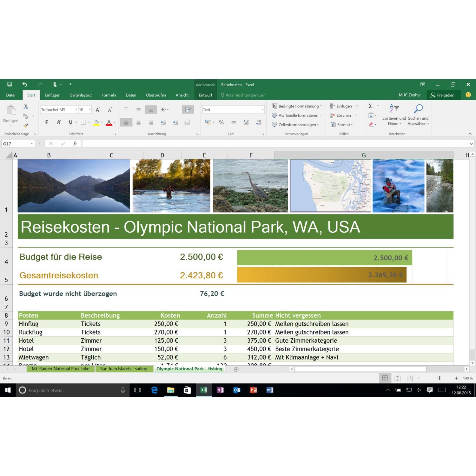The image size is (476, 476).
Task: Open the San Juan Islands sailing sheet
Action: pos(124,369)
